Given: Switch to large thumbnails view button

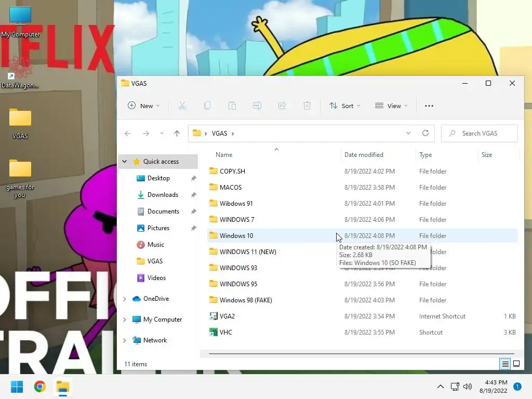Looking at the screenshot, I should pos(516,364).
